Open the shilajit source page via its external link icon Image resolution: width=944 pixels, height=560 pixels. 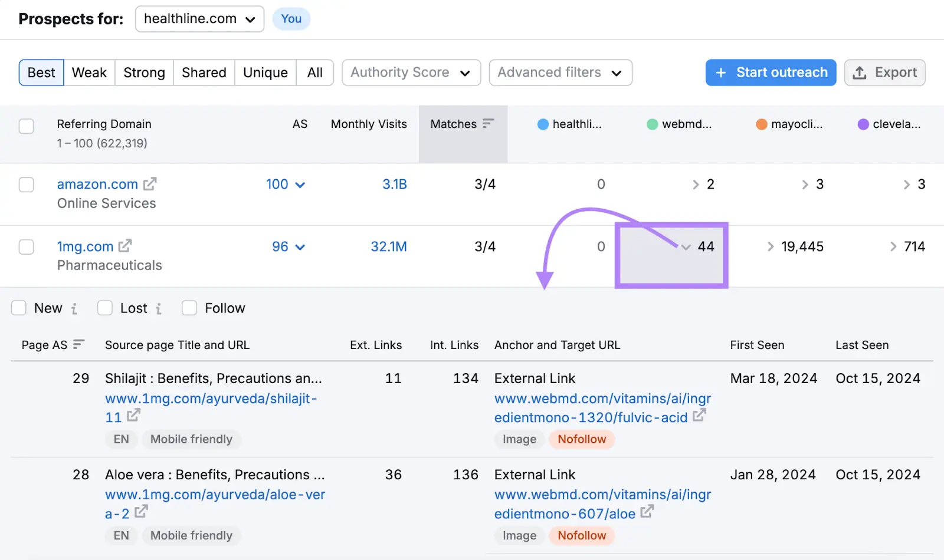(133, 417)
